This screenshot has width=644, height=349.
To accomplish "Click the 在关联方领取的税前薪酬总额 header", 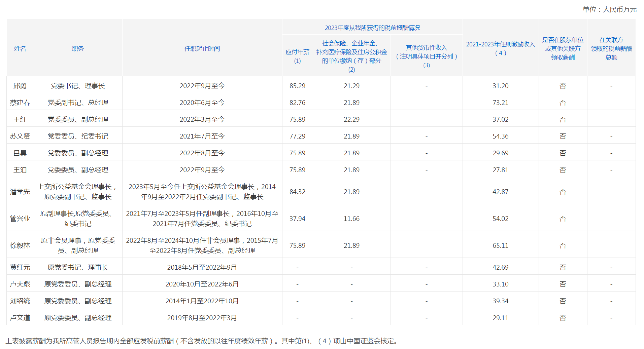I will click(x=611, y=49).
